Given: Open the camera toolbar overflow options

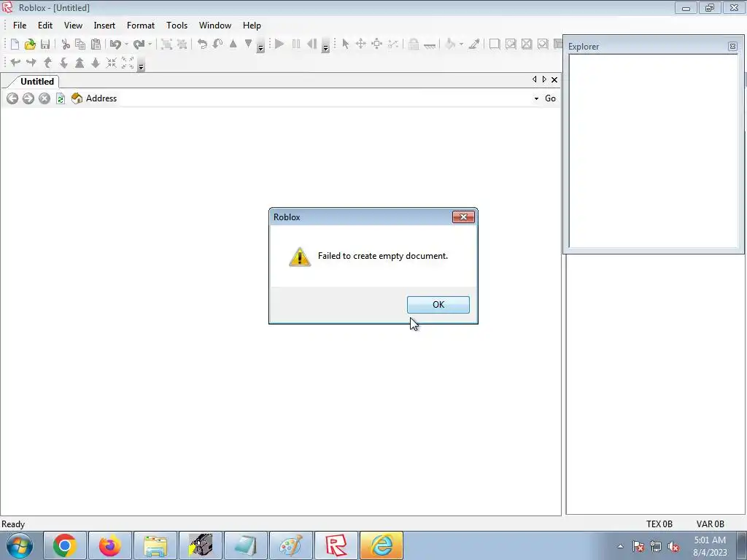Looking at the screenshot, I should point(141,66).
